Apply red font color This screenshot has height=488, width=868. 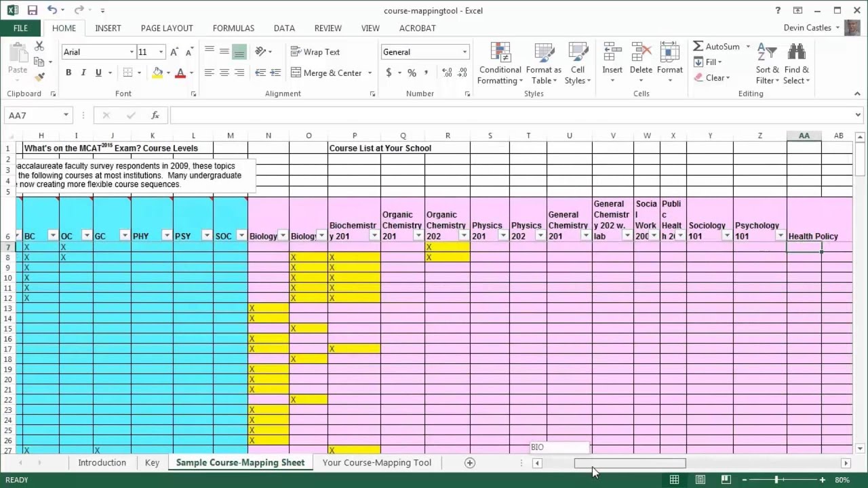180,73
